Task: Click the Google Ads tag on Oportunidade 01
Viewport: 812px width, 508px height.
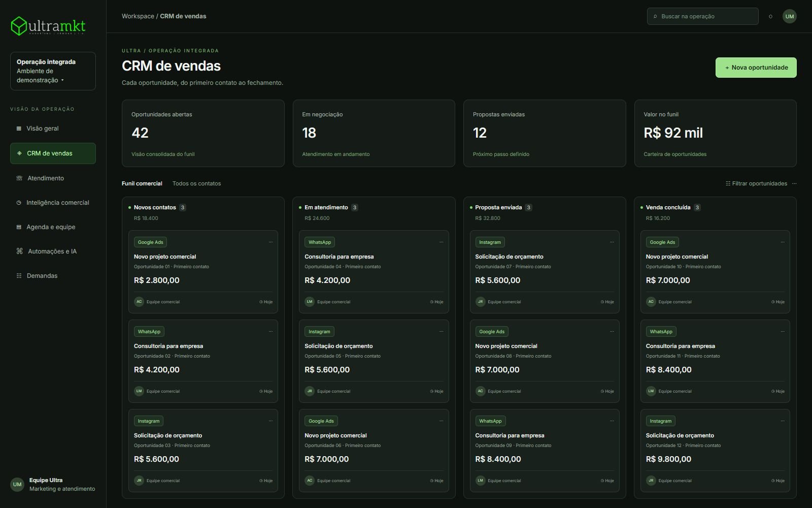Action: [151, 242]
